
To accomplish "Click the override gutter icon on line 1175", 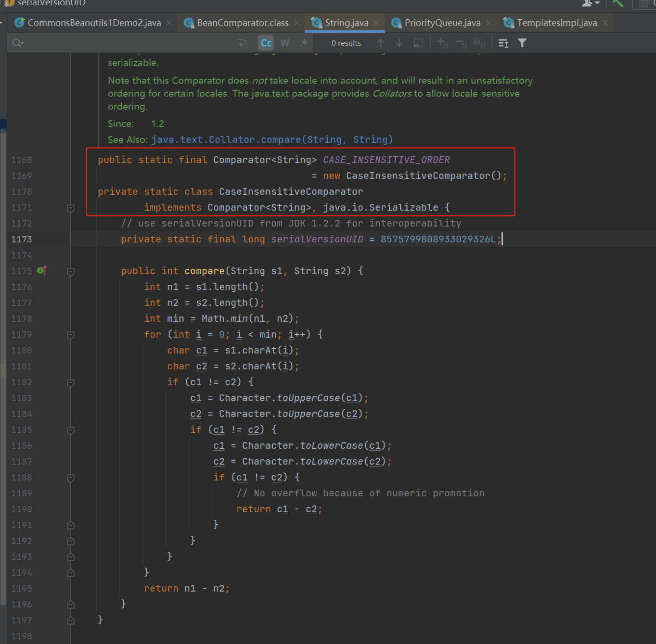I will (42, 271).
